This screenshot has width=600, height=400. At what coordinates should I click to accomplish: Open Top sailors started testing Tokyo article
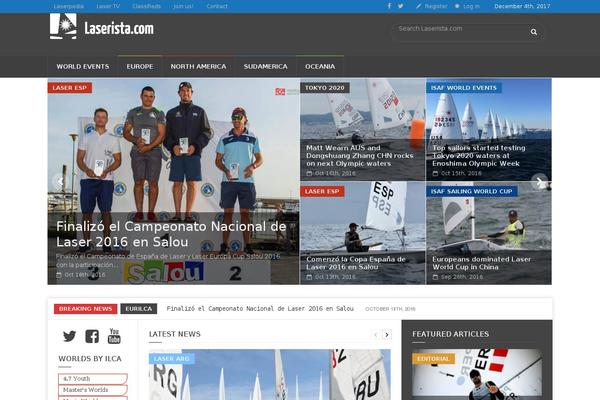click(x=479, y=155)
